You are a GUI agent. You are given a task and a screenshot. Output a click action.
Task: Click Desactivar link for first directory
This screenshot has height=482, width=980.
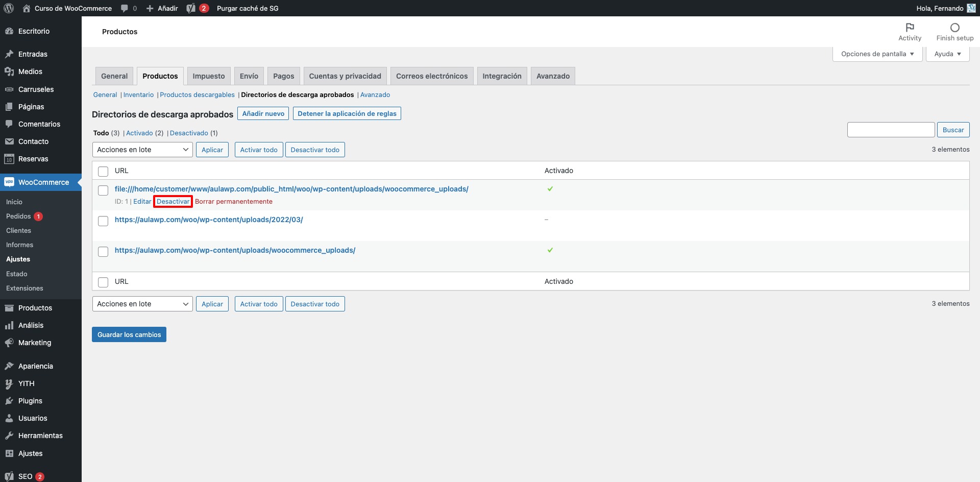point(173,202)
